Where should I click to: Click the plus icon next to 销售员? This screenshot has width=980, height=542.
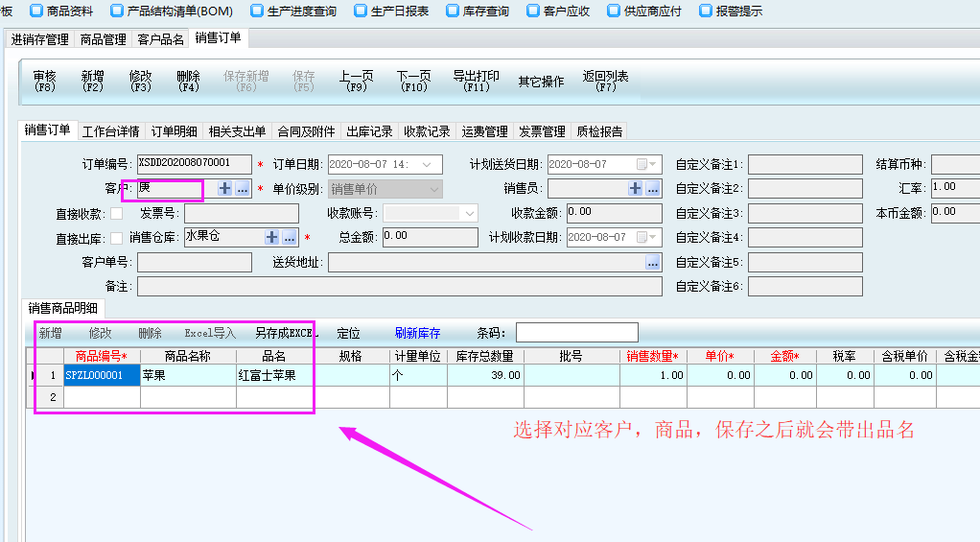pyautogui.click(x=635, y=189)
